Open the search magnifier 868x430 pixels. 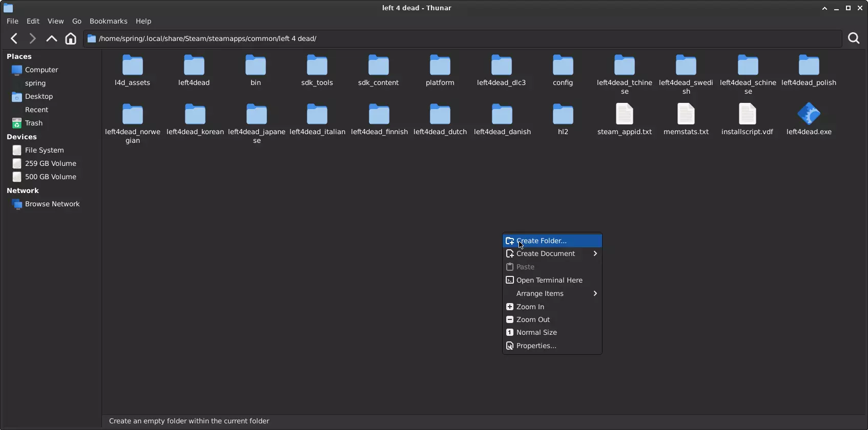[854, 38]
